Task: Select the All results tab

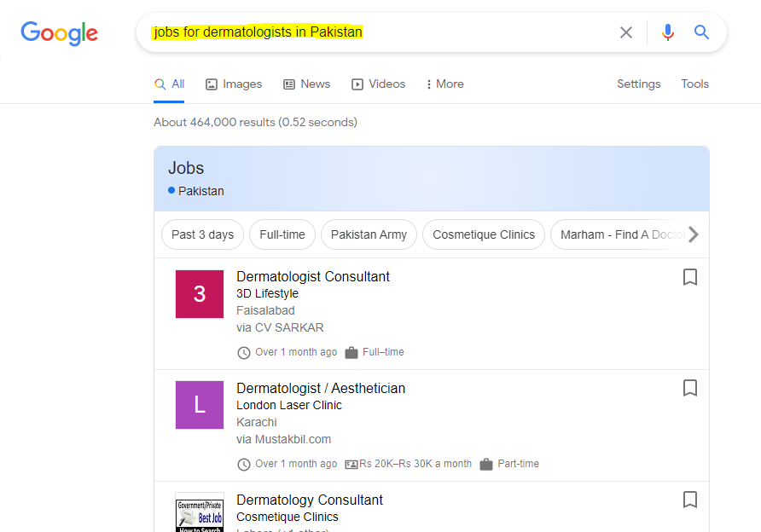Action: (169, 84)
